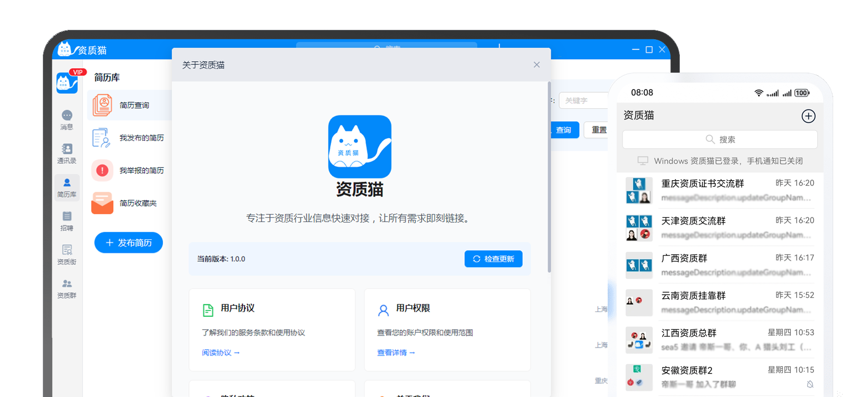
Task: Tap the plus icon in phone header
Action: pyautogui.click(x=808, y=116)
